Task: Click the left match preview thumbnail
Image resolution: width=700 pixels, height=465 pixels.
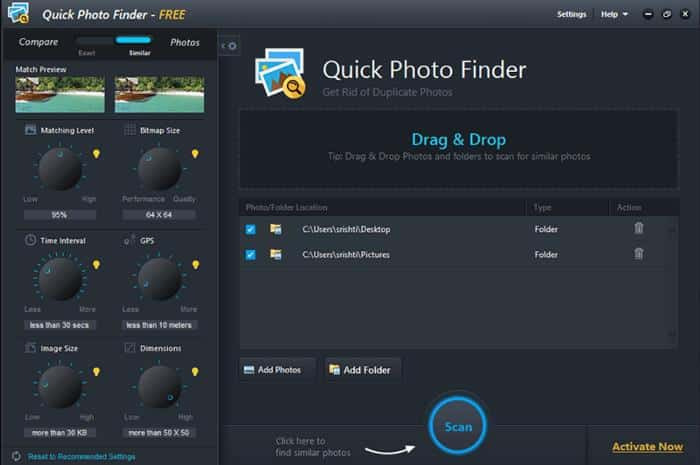Action: tap(60, 94)
